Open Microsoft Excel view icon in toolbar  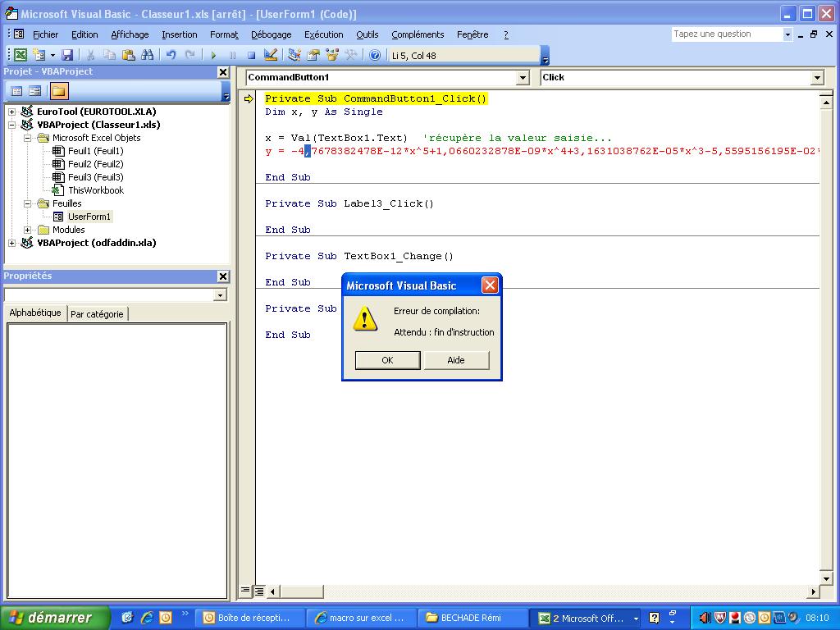21,55
